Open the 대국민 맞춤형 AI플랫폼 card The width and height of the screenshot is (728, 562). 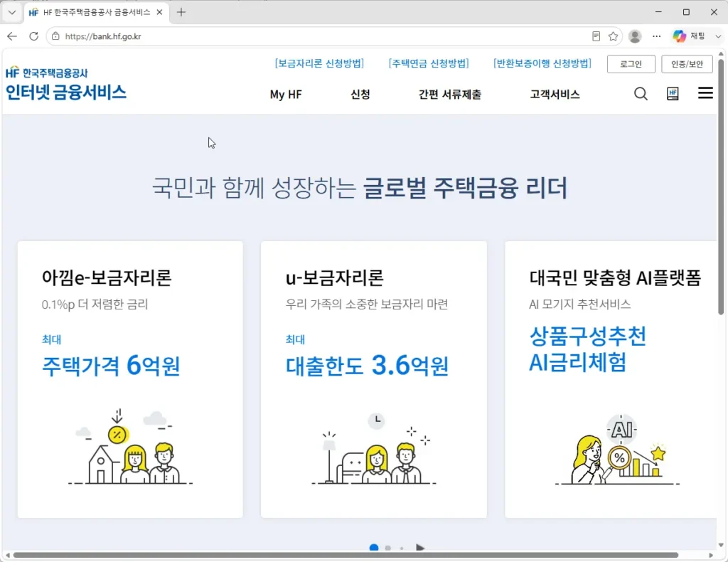(x=611, y=379)
